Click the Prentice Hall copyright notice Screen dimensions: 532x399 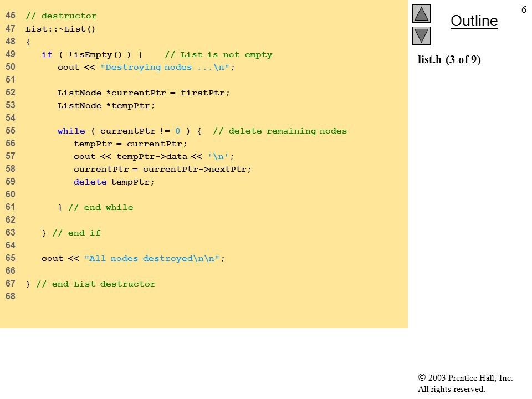(465, 383)
